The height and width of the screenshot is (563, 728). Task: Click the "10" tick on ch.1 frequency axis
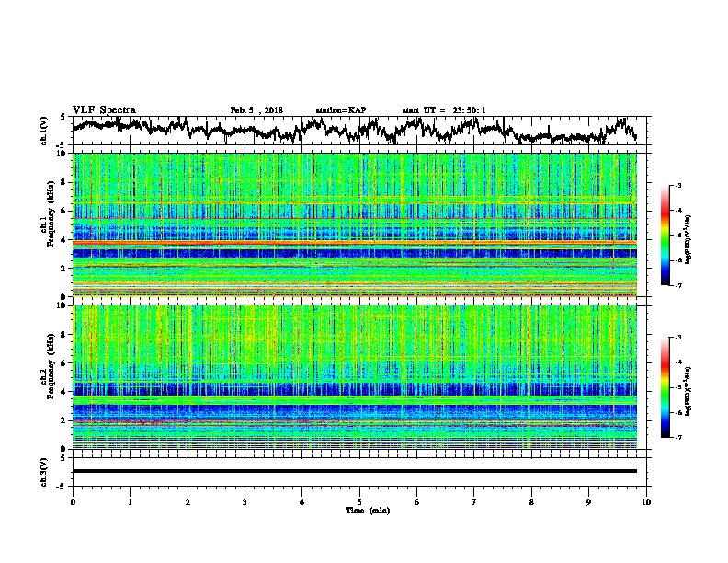pos(63,154)
